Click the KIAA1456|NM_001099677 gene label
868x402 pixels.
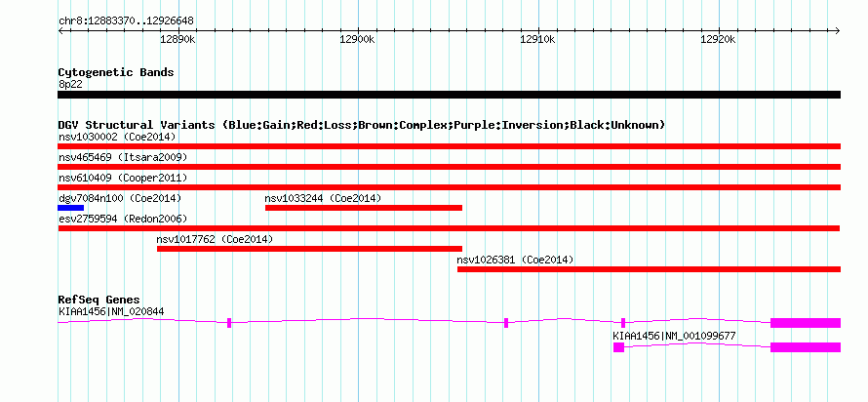[674, 336]
